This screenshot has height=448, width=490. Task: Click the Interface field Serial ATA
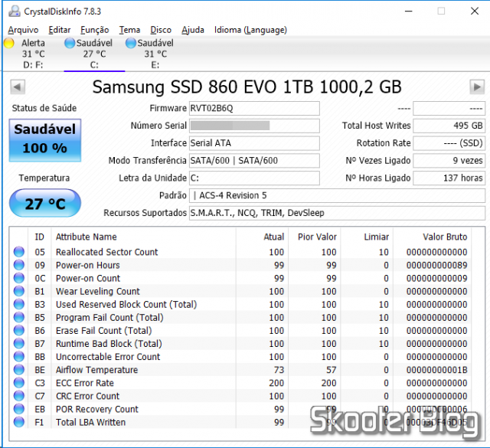pos(254,143)
